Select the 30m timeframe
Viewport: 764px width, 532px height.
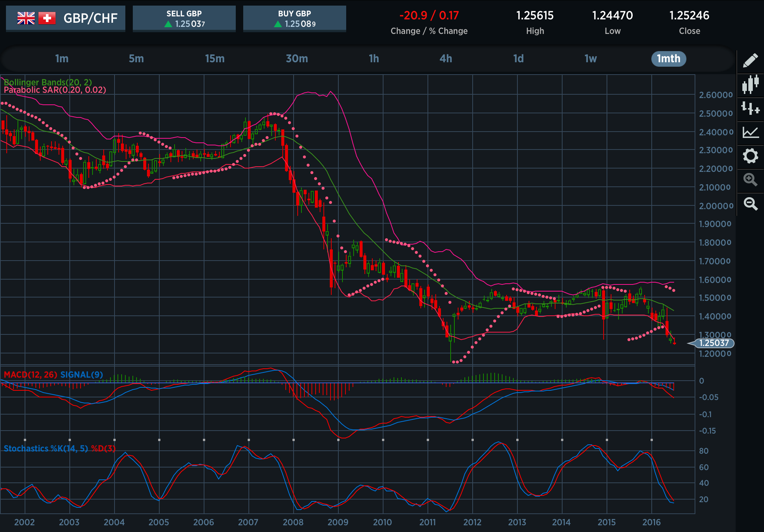(x=297, y=59)
